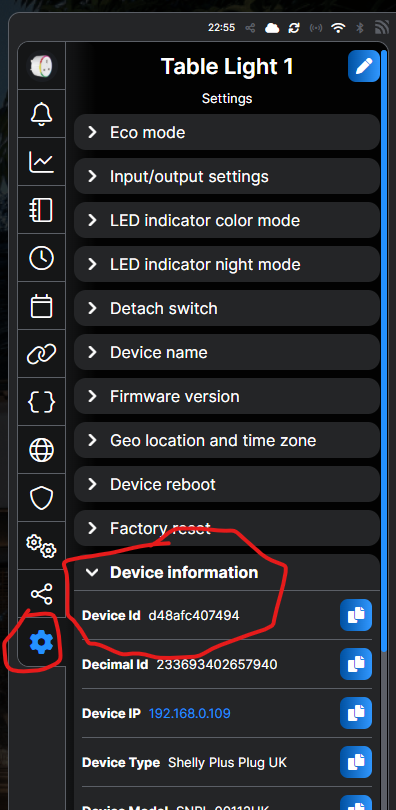
Task: Open the notifications bell icon
Action: 41,114
